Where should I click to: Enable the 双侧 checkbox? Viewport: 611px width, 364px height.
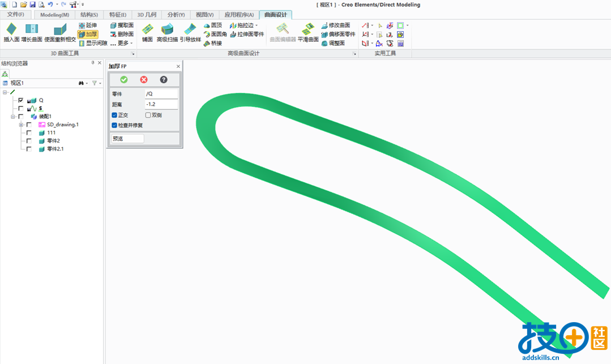click(x=148, y=115)
